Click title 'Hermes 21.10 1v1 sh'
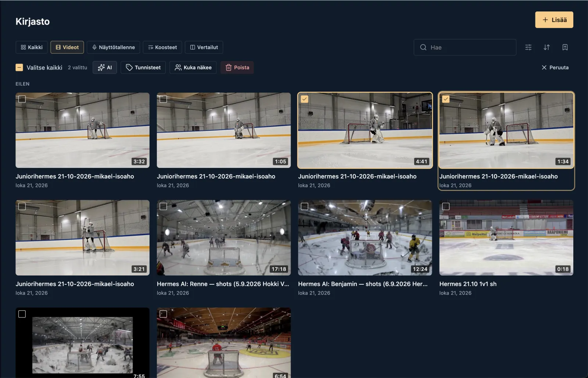588x378 pixels. [x=468, y=284]
